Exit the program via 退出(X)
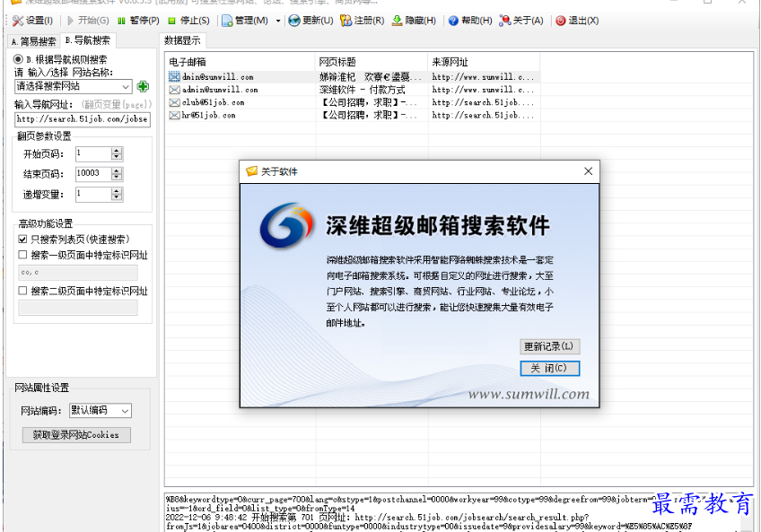This screenshot has height=532, width=761. (578, 21)
